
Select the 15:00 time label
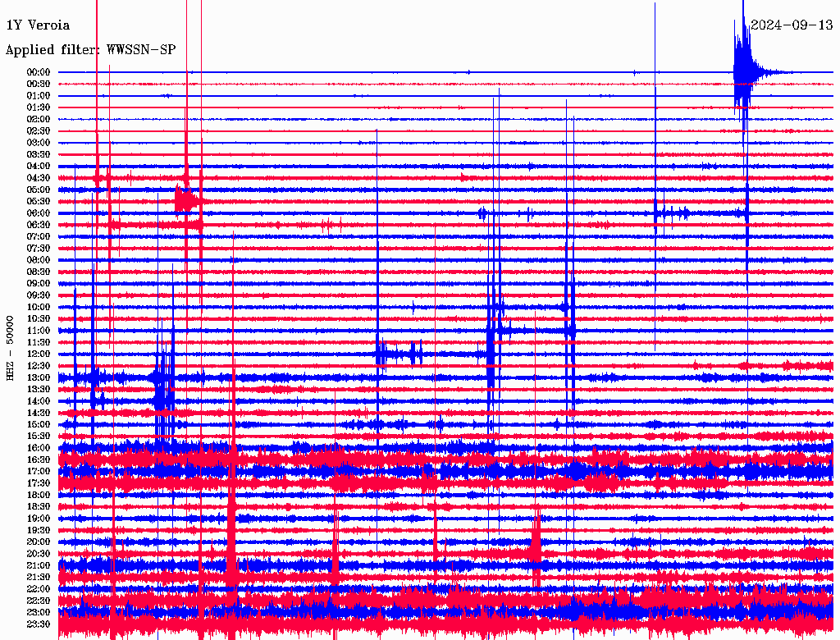click(39, 424)
